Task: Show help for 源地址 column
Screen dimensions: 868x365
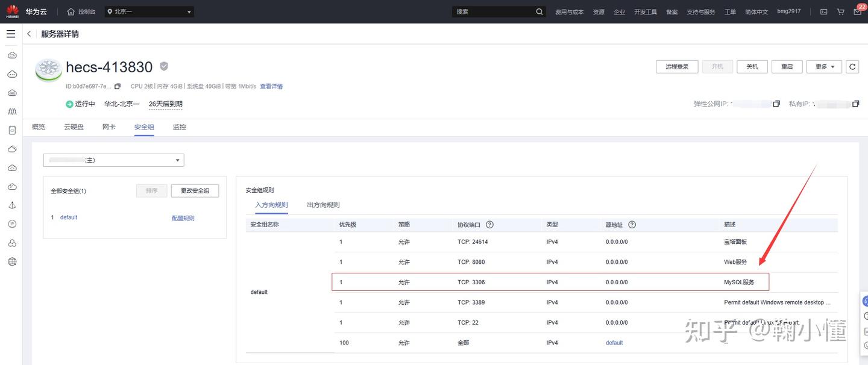Action: pos(632,225)
